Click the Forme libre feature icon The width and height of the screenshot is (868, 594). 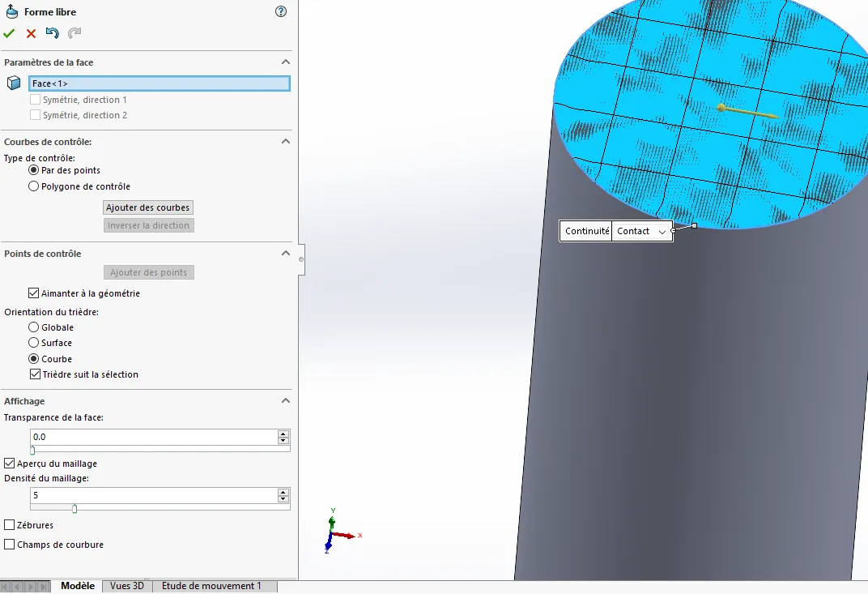(x=11, y=11)
